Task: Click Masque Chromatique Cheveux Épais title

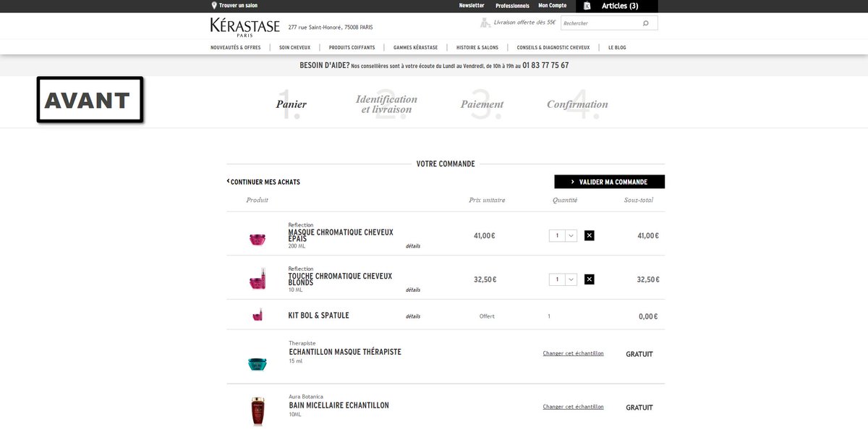Action: (341, 235)
